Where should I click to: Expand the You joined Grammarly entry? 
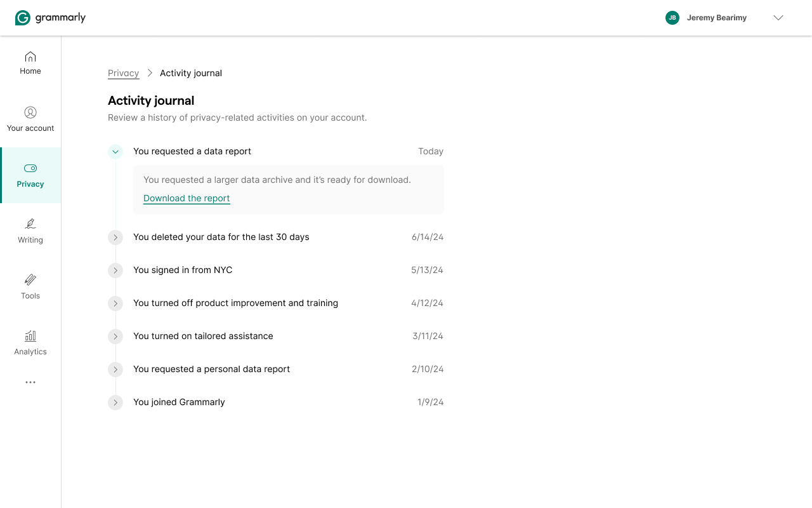click(x=115, y=403)
